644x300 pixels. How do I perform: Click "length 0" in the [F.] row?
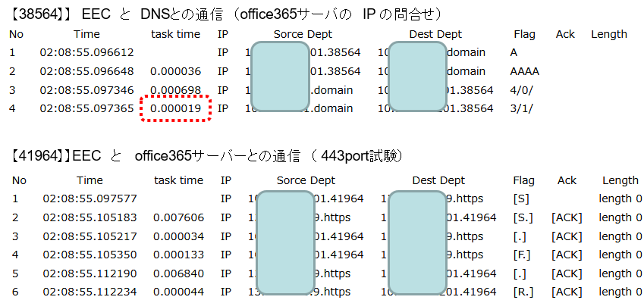click(x=620, y=255)
